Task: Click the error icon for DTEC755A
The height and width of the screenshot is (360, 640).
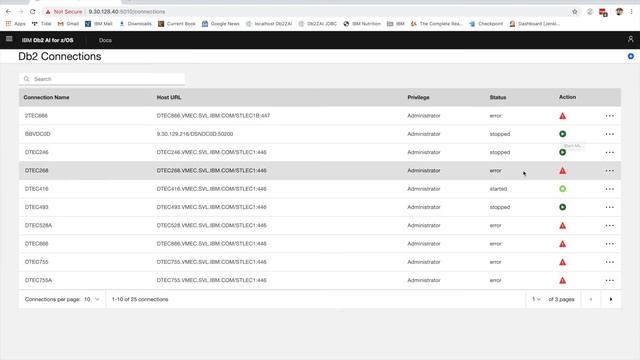Action: click(x=562, y=280)
